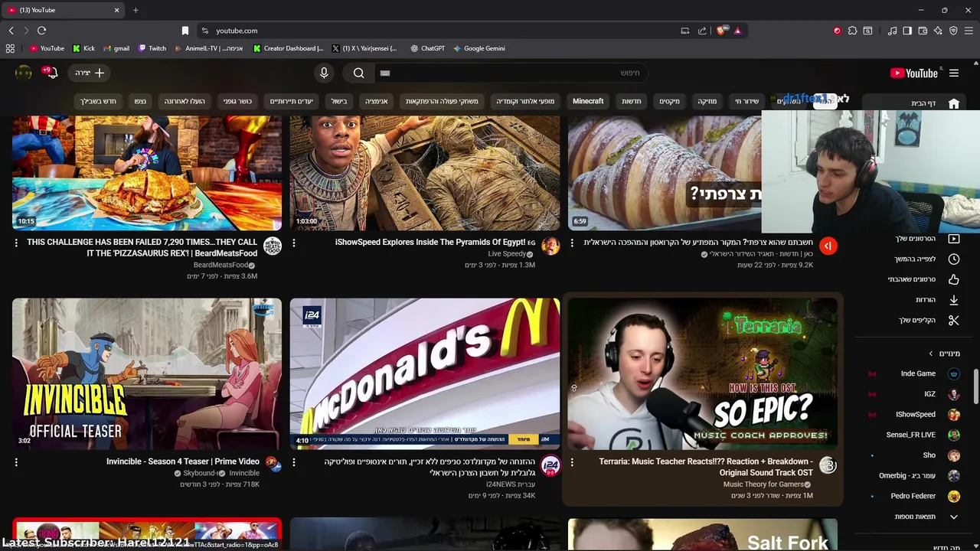Open the IShowSpeed subscription channel
980x551 pixels.
[x=916, y=414]
